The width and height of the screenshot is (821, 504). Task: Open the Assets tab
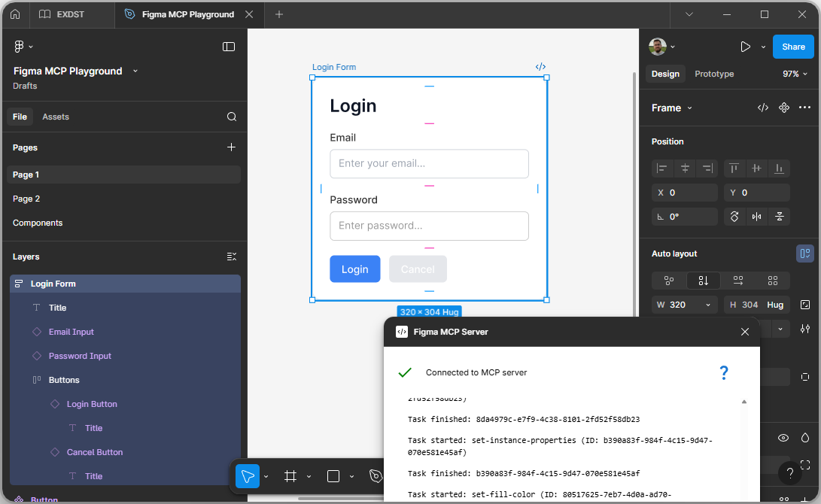56,116
